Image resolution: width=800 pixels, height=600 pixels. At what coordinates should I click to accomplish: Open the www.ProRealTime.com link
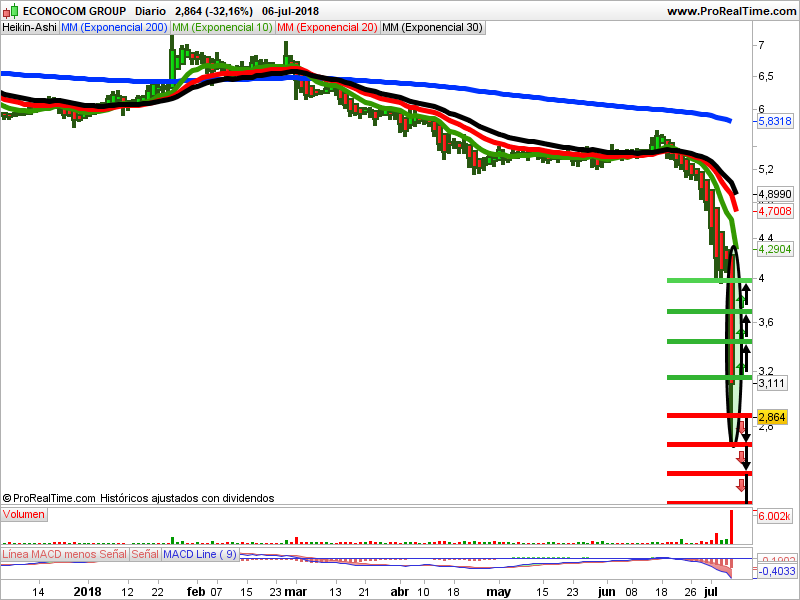(x=731, y=11)
